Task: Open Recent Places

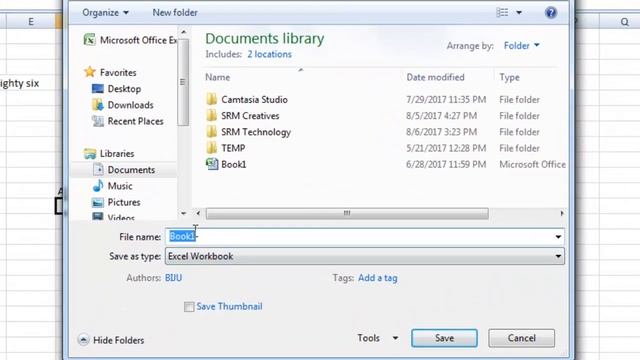Action: point(127,121)
